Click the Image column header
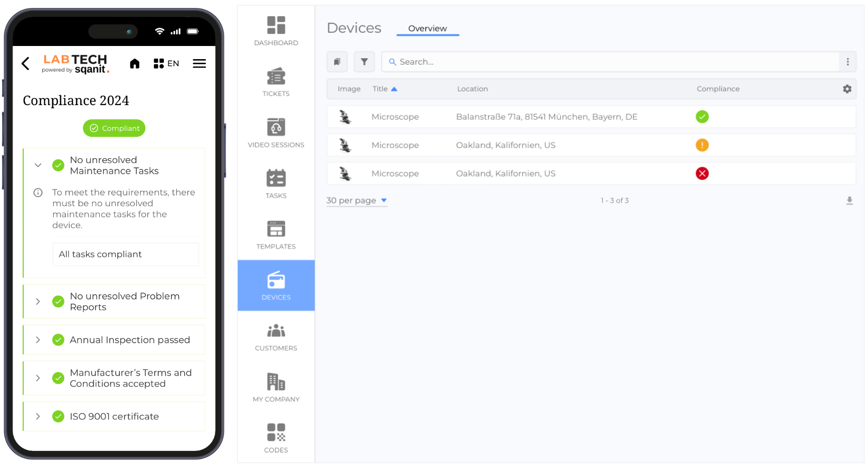 pyautogui.click(x=349, y=89)
